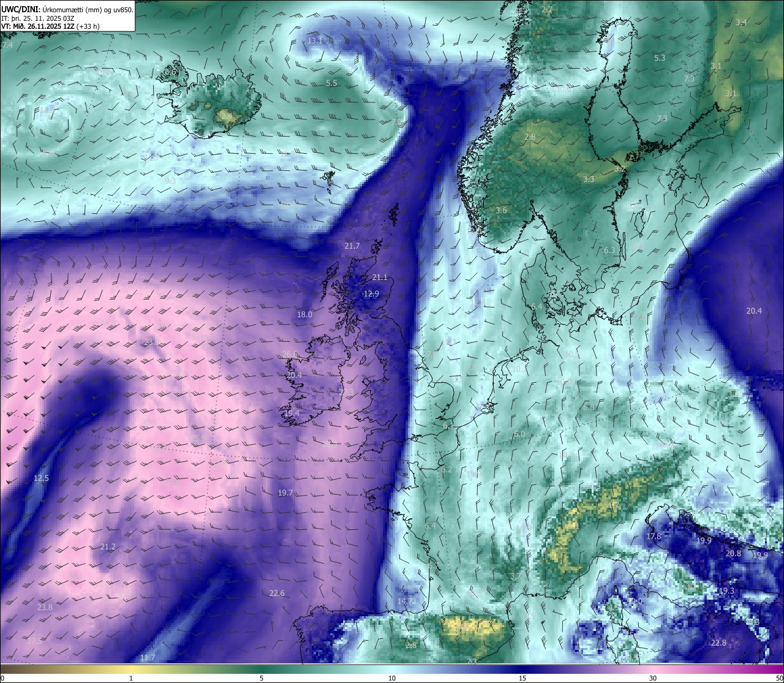This screenshot has width=784, height=683.
Task: Click the 21.1 value label over Scotland
Action: pos(380,277)
